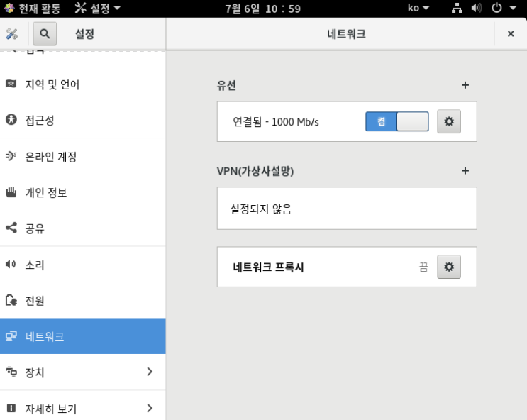Click the network status icon in top bar
The height and width of the screenshot is (420, 527).
[457, 8]
